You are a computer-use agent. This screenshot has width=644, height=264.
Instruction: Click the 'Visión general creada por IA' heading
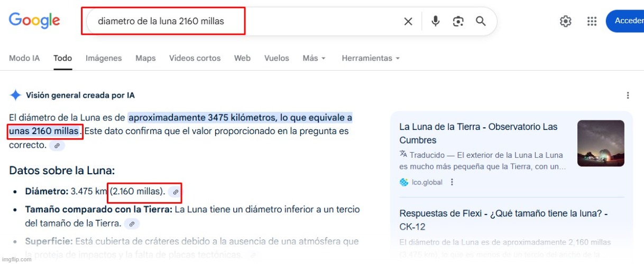(x=80, y=96)
